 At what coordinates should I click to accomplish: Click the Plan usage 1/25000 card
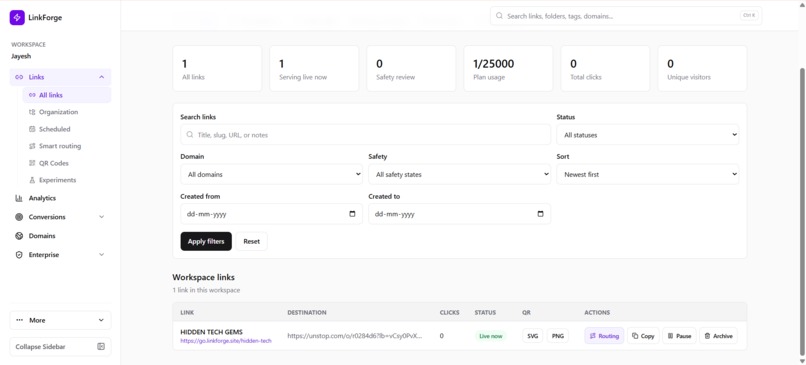pos(508,68)
